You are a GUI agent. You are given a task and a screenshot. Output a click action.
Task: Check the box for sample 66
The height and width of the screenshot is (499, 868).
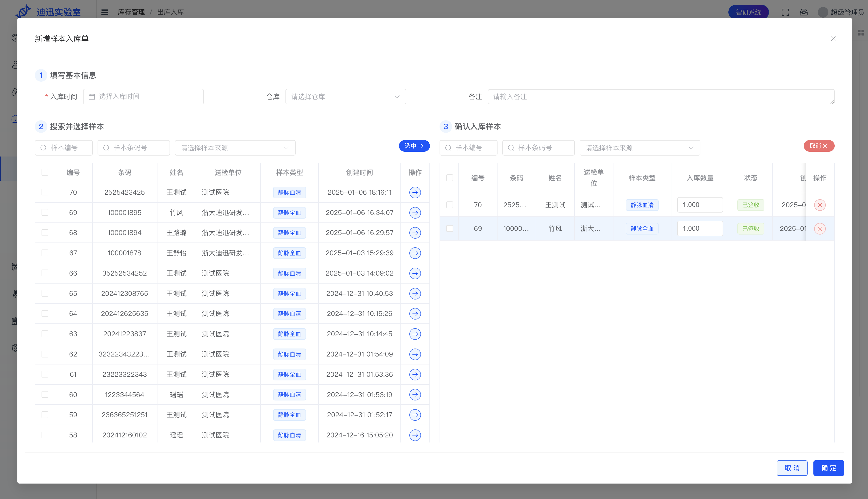tap(45, 273)
